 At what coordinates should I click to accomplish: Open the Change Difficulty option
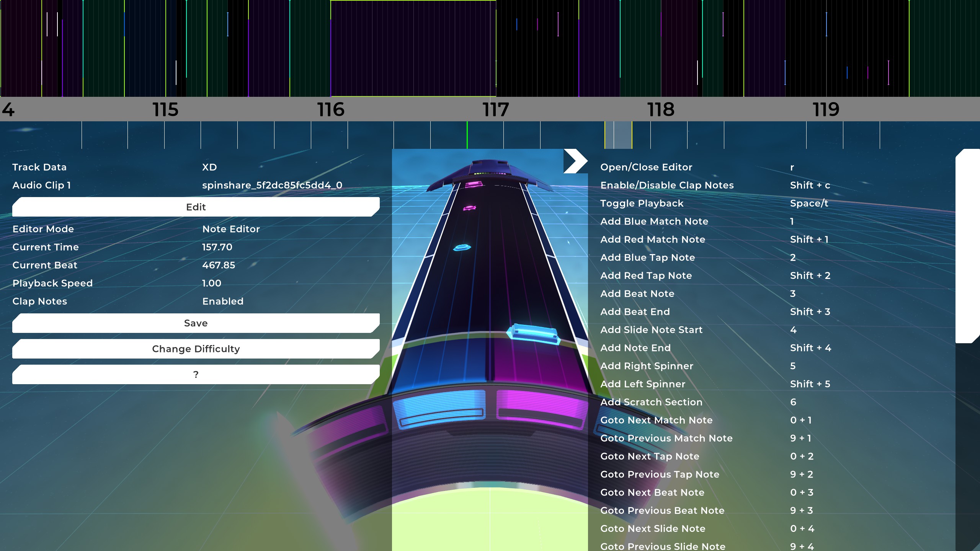point(196,349)
